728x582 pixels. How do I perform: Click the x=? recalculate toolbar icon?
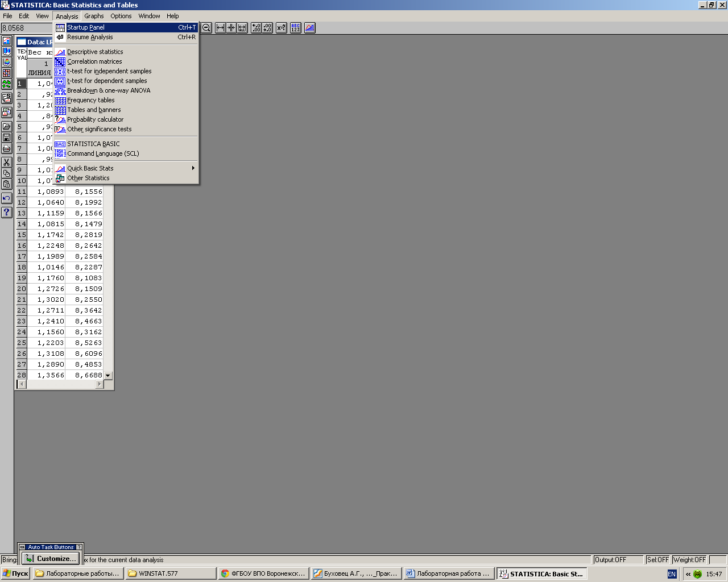(282, 27)
